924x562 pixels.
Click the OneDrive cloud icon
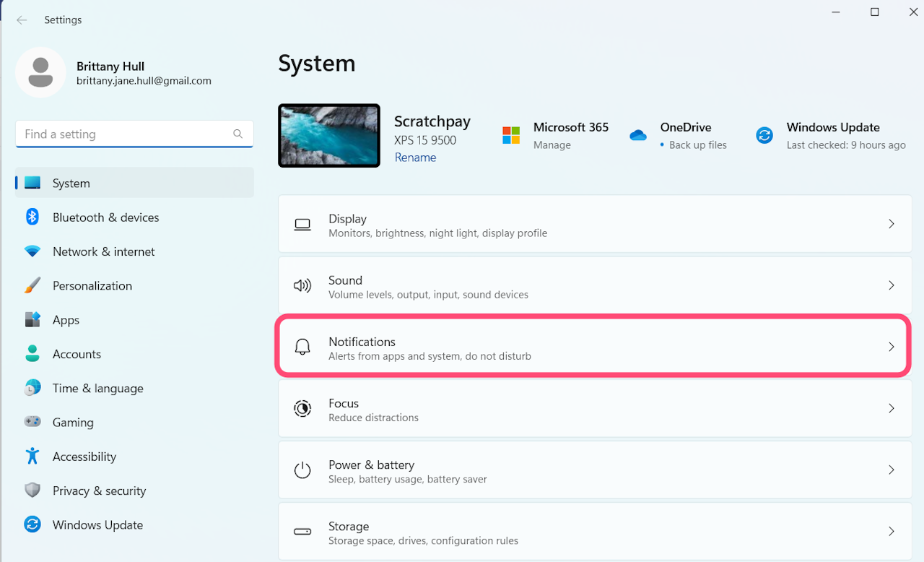637,135
